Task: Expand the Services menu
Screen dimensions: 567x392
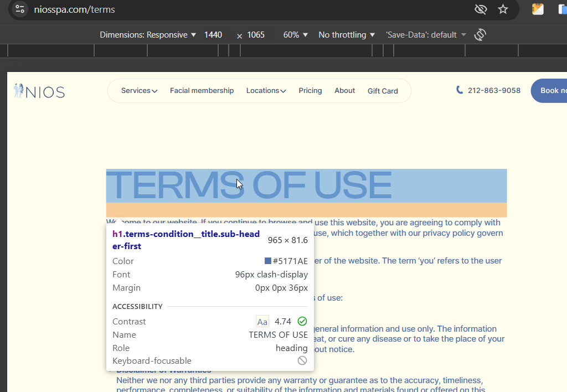Action: click(139, 91)
